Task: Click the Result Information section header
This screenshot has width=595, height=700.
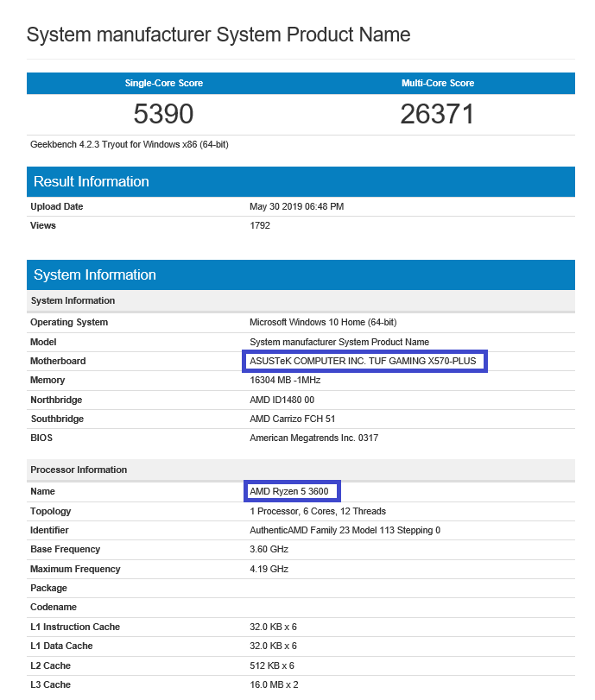Action: (x=92, y=181)
